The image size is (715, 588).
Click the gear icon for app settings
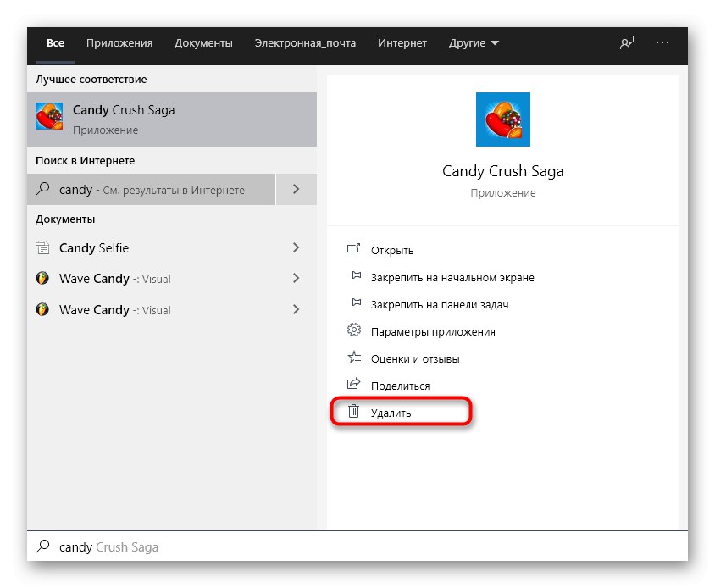[354, 330]
